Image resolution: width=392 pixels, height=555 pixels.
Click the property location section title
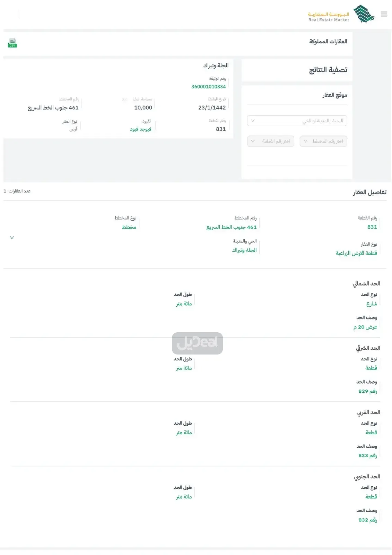point(335,95)
